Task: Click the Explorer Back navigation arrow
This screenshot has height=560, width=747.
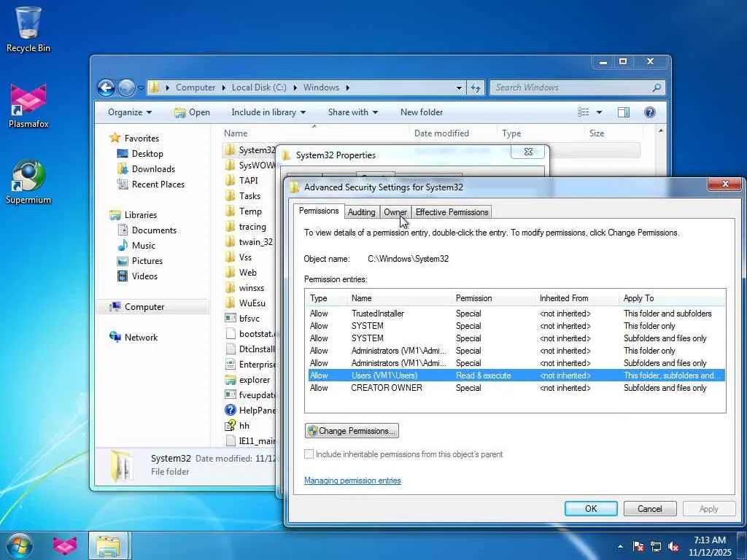Action: [107, 87]
